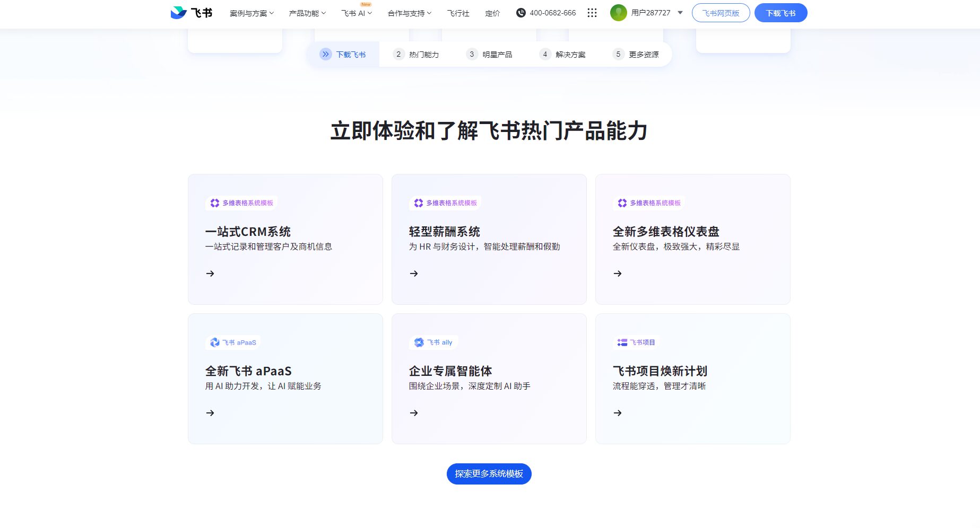Image resolution: width=980 pixels, height=528 pixels.
Task: Click 探索更多系统模板 button
Action: [489, 474]
